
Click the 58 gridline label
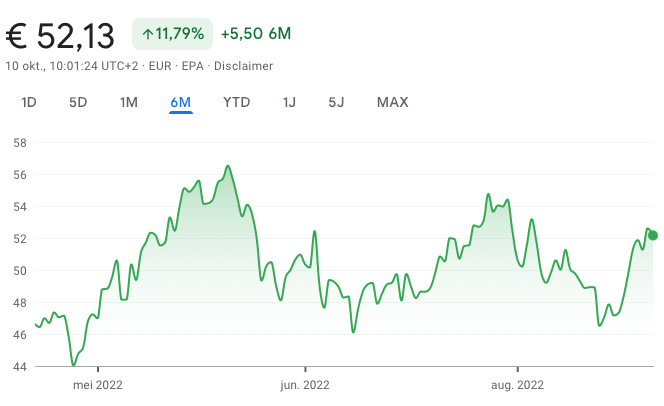click(x=20, y=143)
